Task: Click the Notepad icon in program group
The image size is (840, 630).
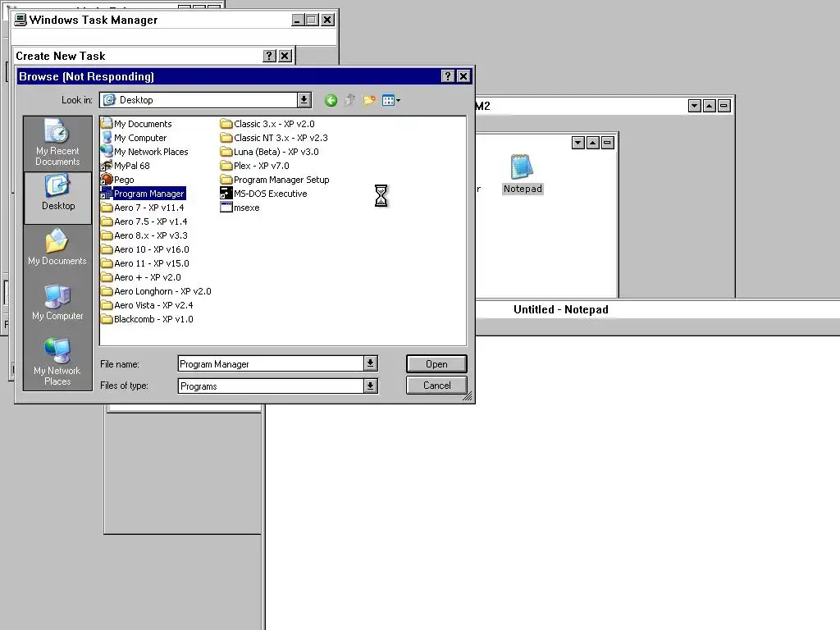Action: (x=523, y=174)
